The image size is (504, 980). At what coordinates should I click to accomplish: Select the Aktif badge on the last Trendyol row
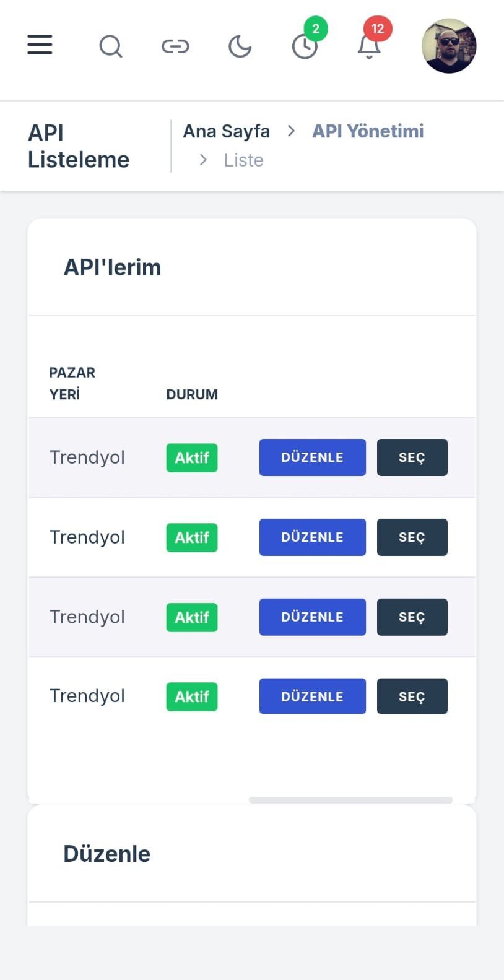tap(191, 696)
